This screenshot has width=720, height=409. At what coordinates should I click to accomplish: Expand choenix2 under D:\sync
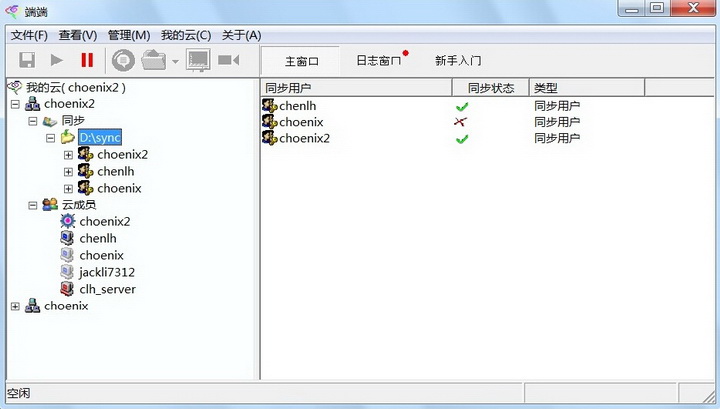(x=68, y=155)
